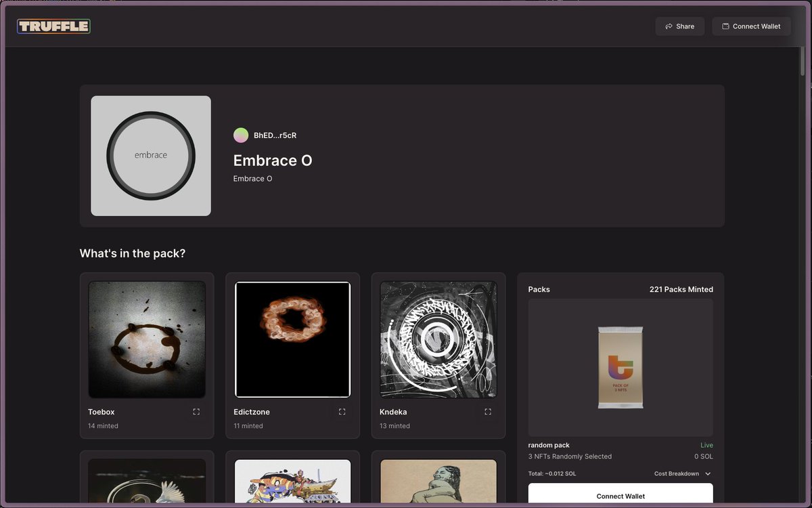Click the "random pack" label
812x508 pixels.
point(549,445)
